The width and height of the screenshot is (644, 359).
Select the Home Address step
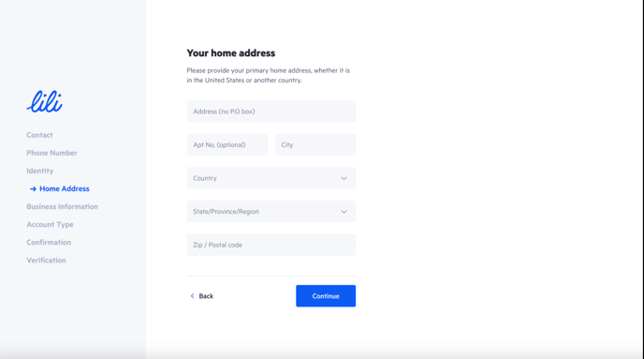pos(64,188)
